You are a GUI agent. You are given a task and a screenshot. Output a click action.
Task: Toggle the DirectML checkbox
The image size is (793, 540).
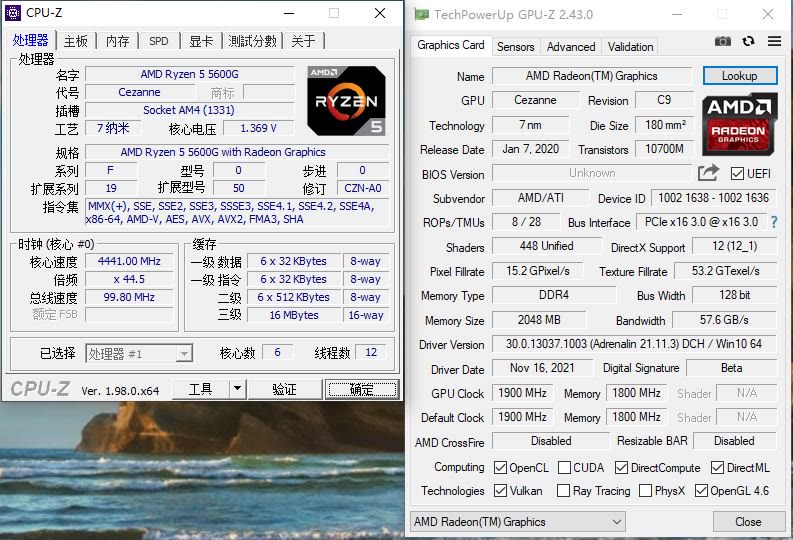[717, 468]
